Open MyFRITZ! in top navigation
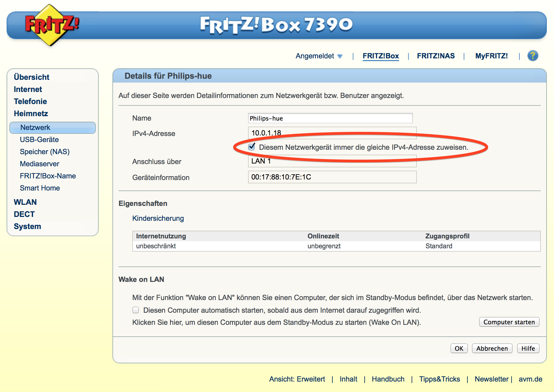The height and width of the screenshot is (392, 554). click(x=491, y=56)
